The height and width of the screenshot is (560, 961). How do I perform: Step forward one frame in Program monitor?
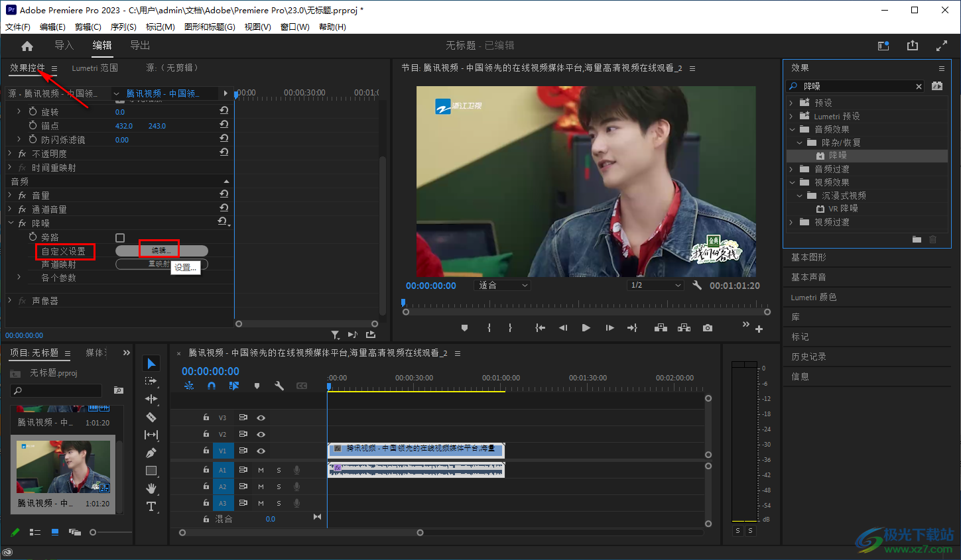click(x=609, y=328)
